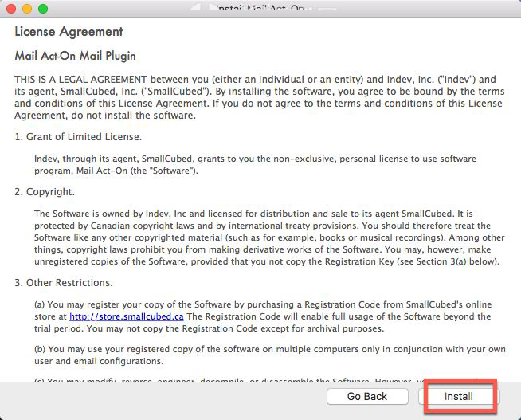Open the store.smallcubed.ca link
Viewport: 521px width, 420px height.
point(126,316)
